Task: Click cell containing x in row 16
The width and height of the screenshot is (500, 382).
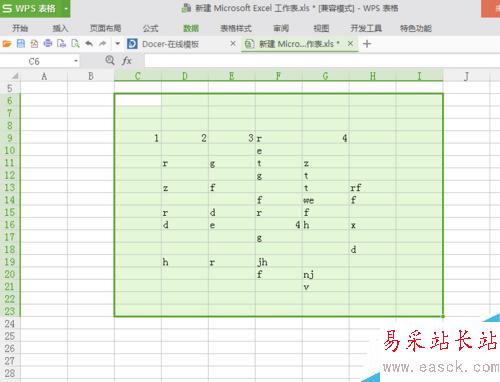Action: [x=373, y=225]
